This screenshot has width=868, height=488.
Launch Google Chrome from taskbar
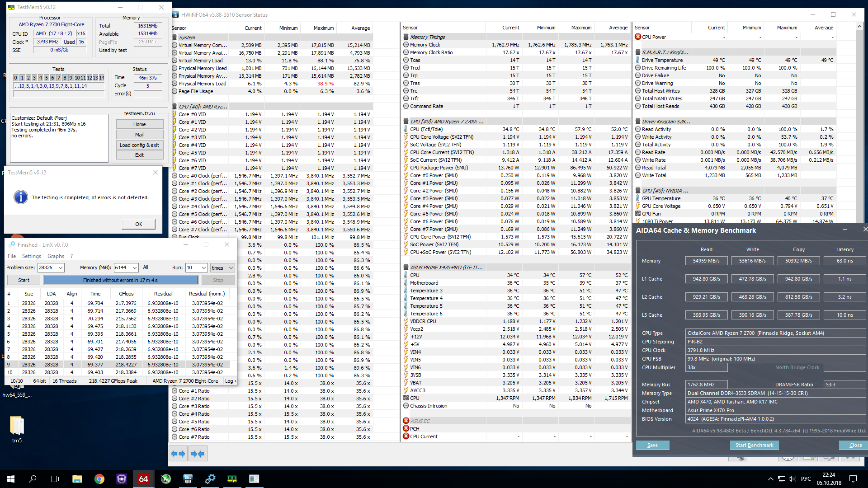(99, 479)
